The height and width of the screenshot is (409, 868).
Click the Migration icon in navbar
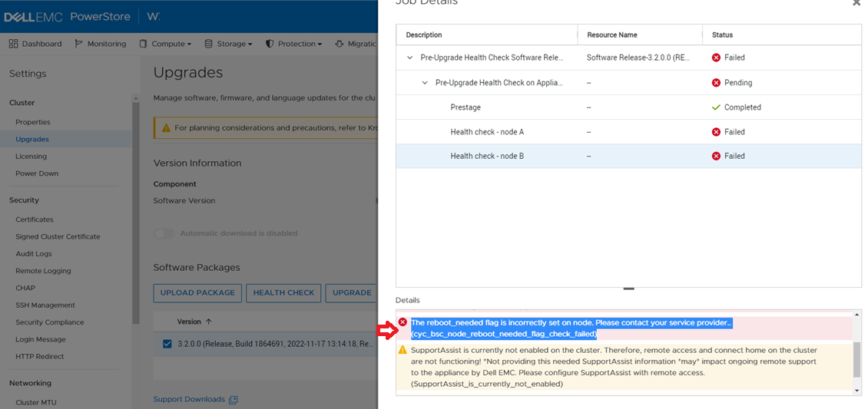[340, 44]
